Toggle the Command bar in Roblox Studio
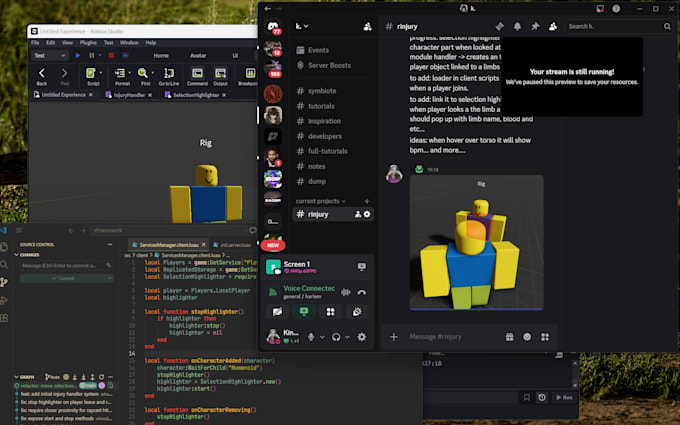 (x=197, y=76)
